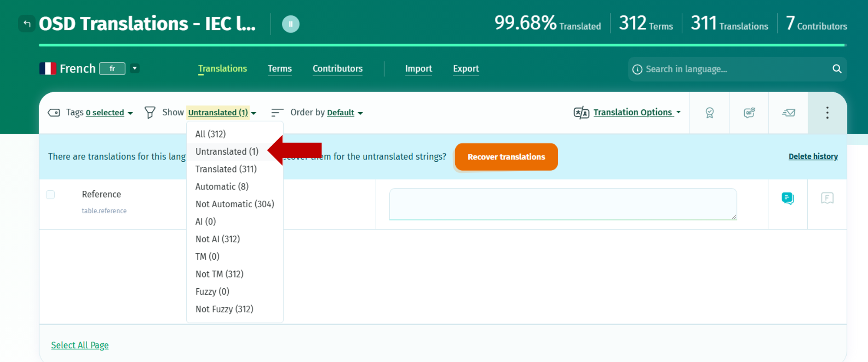Click the info icon in the search box

click(x=637, y=69)
